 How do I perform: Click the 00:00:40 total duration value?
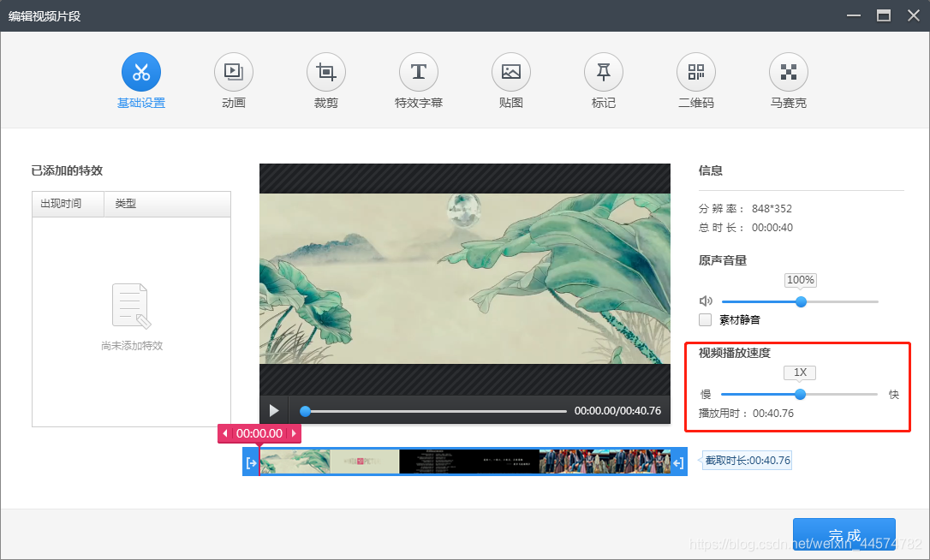coord(772,228)
